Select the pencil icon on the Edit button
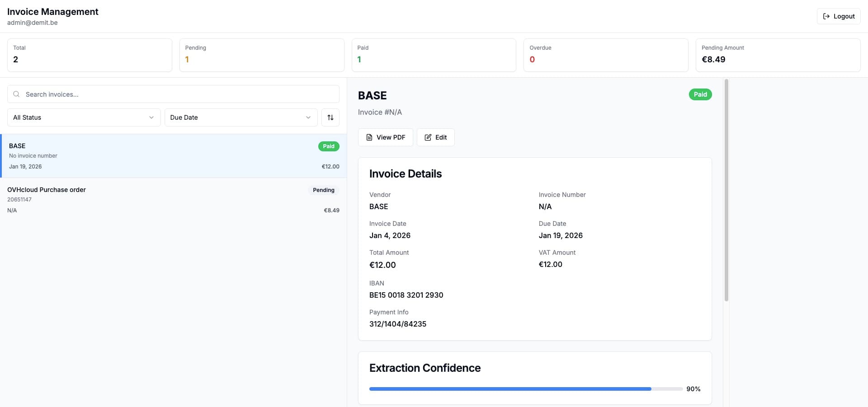 (x=428, y=137)
